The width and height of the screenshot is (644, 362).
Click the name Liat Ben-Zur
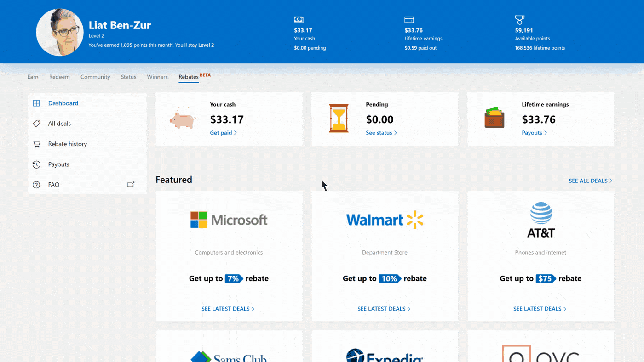(120, 25)
